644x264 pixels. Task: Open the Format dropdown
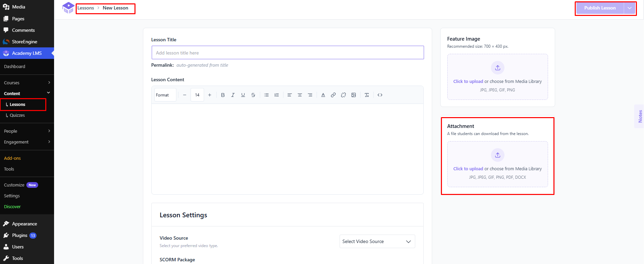click(x=165, y=95)
